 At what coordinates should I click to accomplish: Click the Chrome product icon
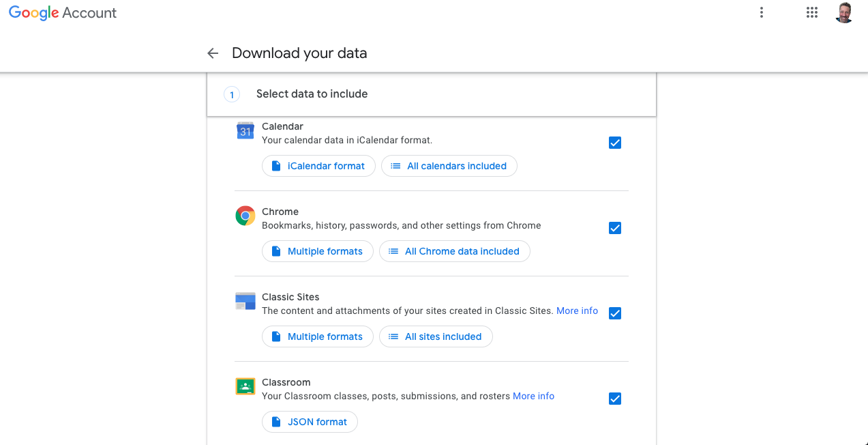pos(245,216)
